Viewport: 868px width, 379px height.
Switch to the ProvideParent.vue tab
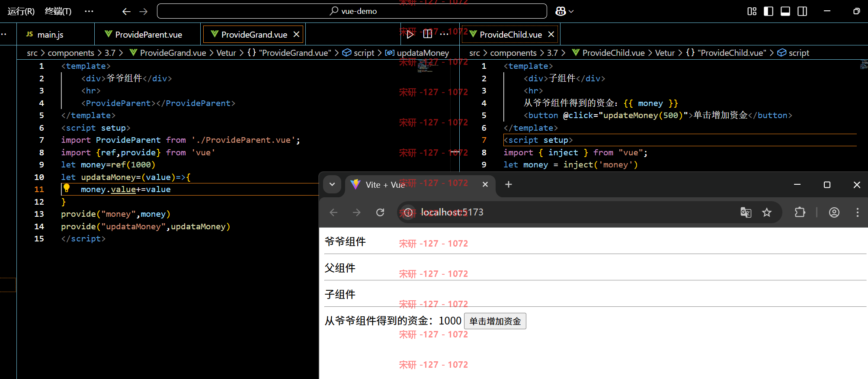pos(148,35)
